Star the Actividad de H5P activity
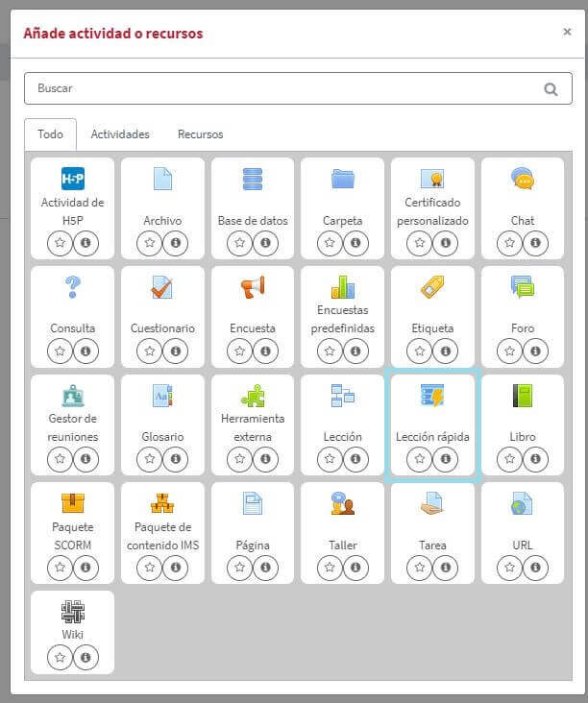 pyautogui.click(x=60, y=243)
